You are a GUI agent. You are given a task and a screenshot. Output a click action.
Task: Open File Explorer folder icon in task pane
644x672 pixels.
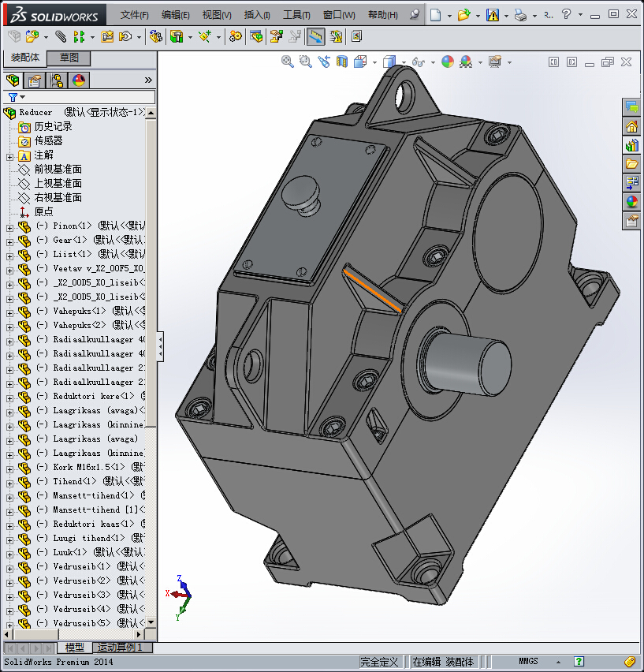point(631,164)
